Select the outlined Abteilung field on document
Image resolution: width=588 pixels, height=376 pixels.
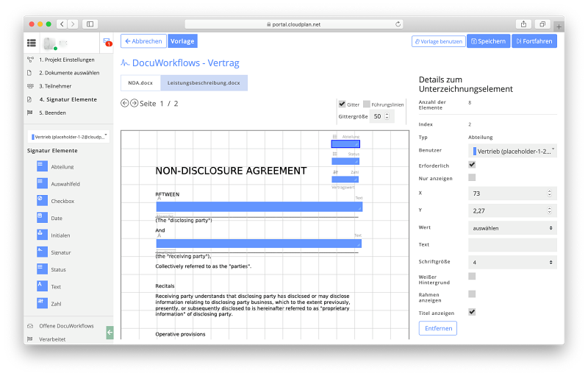(345, 143)
